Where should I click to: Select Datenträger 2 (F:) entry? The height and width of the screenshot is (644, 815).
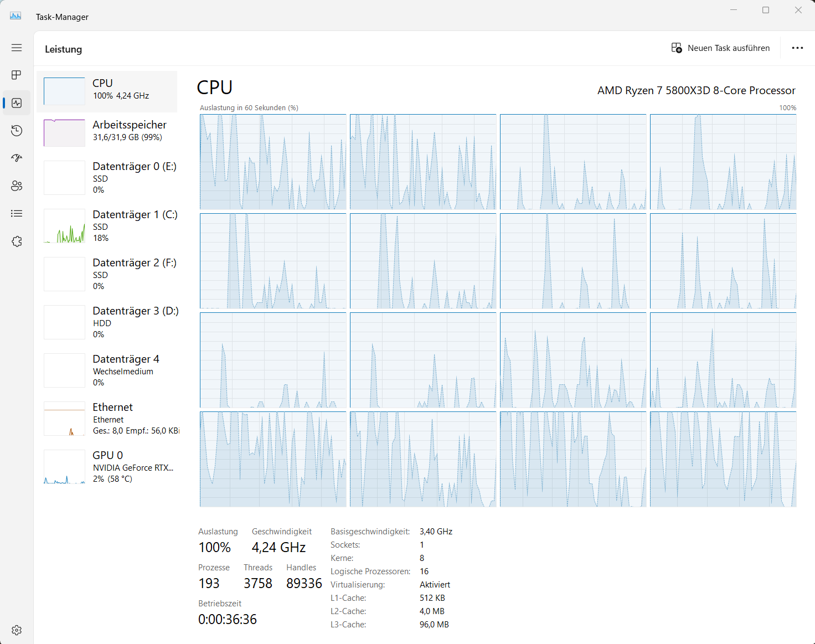(107, 274)
